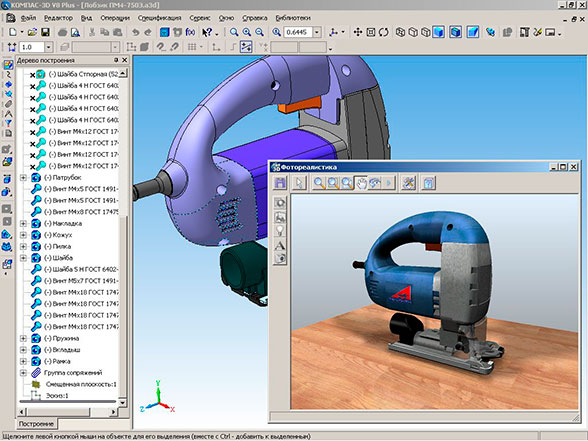Click the context help pointer icon
Viewport: 588px width, 441px height.
(x=207, y=32)
